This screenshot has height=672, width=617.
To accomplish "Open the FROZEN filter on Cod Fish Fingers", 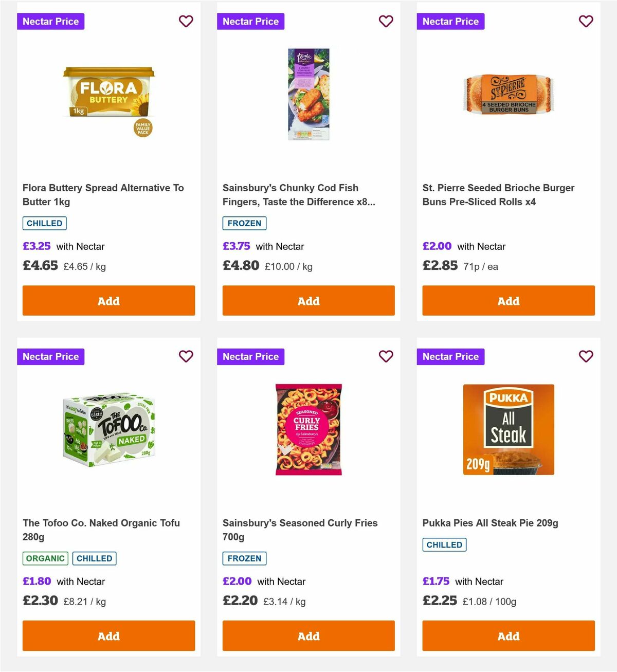I will (244, 223).
